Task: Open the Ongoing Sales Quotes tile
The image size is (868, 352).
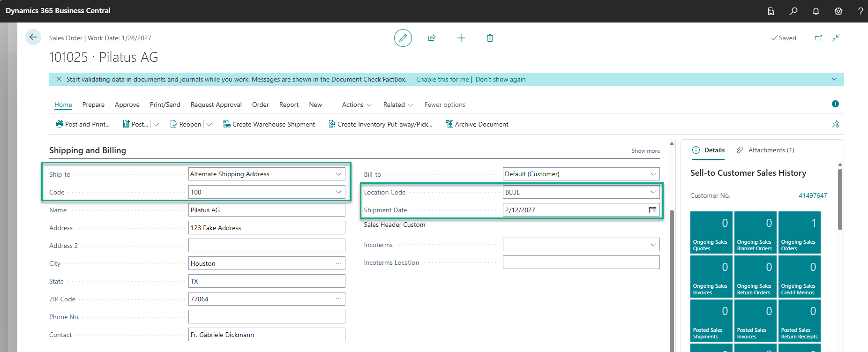Action: pyautogui.click(x=711, y=232)
